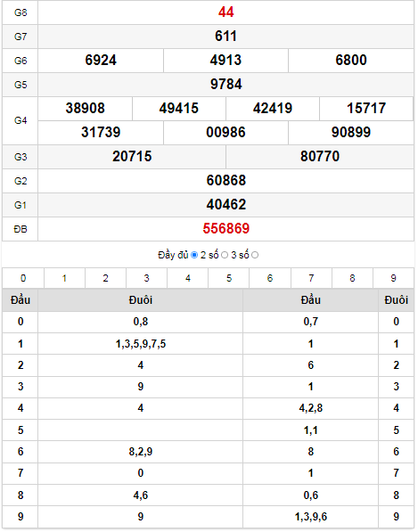418x532 pixels.
Task: Select digit 3 in the filter row
Action: point(146,279)
